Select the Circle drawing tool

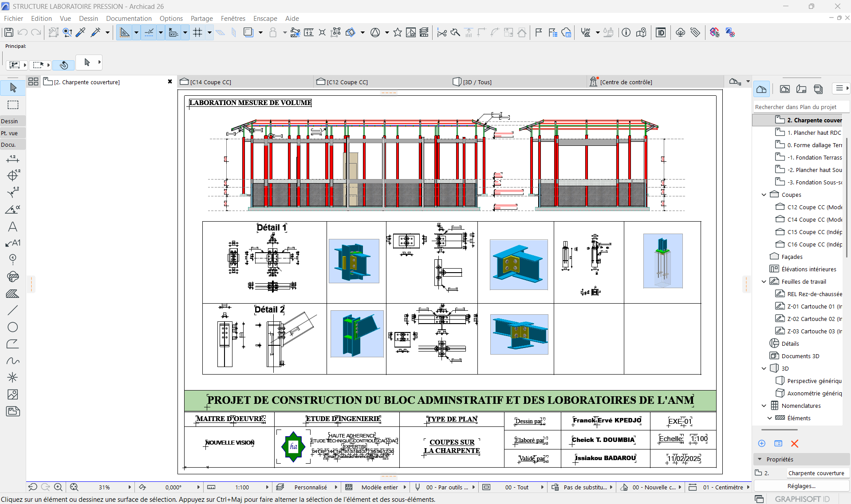click(12, 327)
